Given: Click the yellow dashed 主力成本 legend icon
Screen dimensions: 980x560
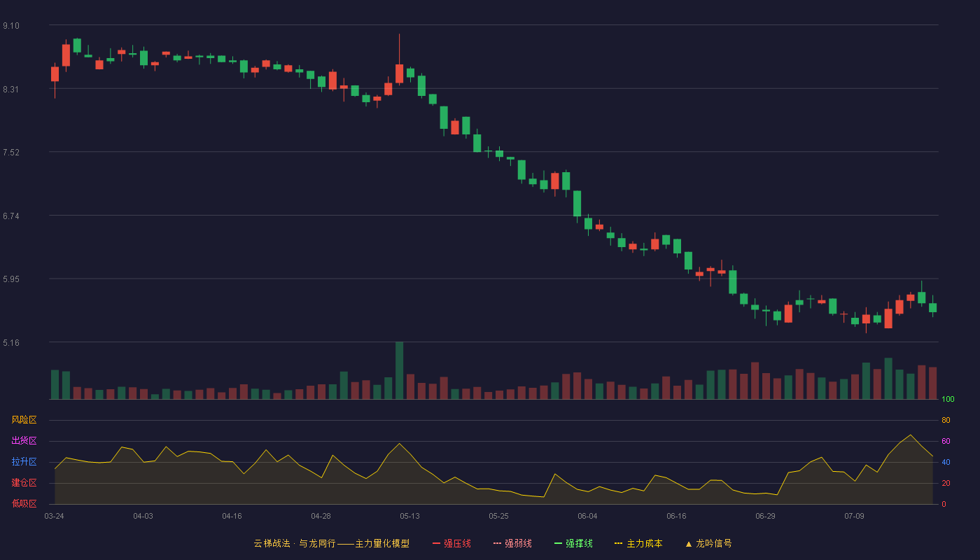Looking at the screenshot, I should (x=619, y=543).
